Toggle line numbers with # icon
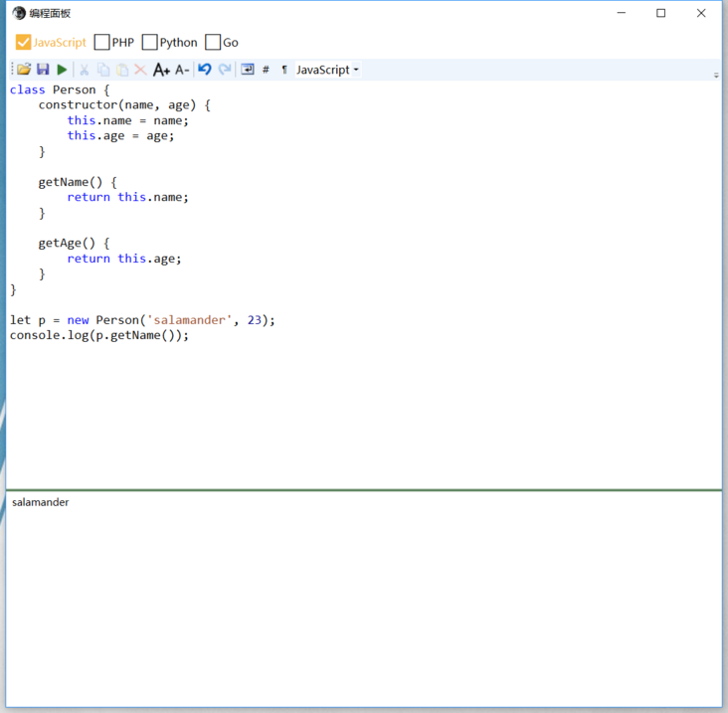728x713 pixels. click(266, 70)
